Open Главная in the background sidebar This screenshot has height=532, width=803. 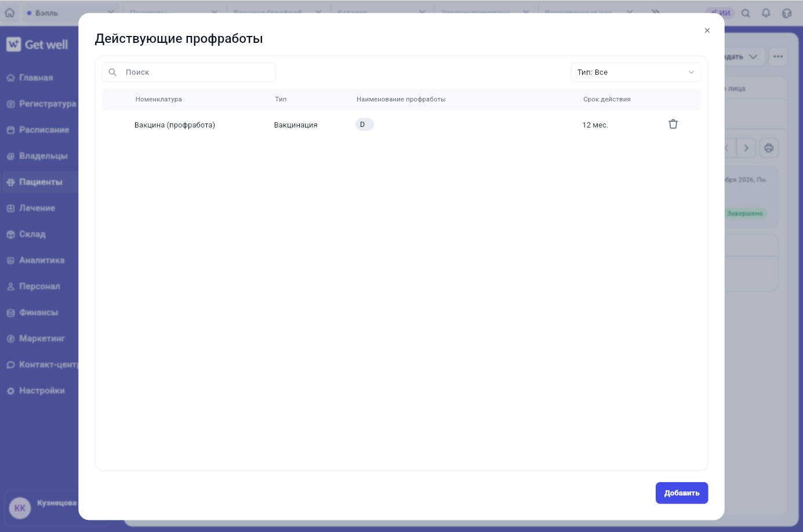coord(36,78)
